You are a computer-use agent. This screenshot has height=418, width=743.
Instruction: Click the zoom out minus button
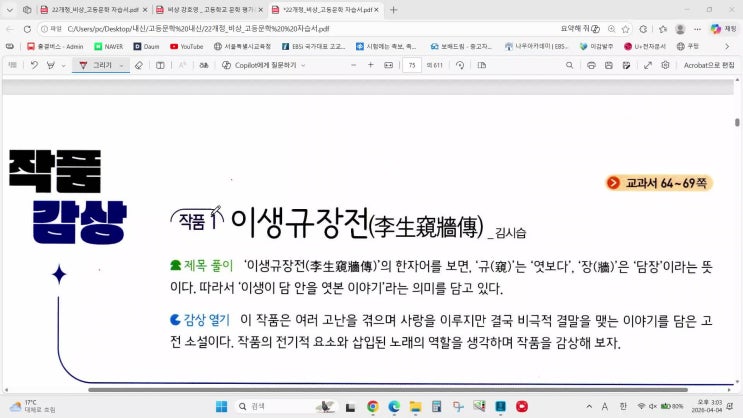click(353, 65)
